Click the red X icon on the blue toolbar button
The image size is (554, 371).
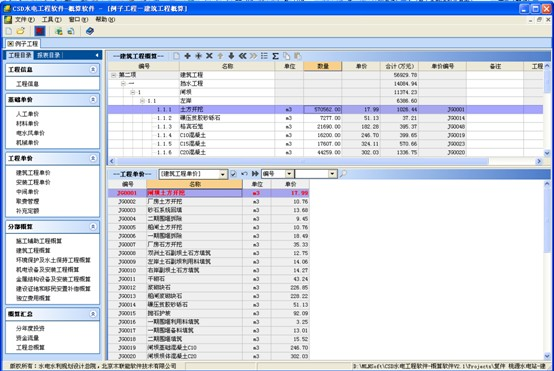pyautogui.click(x=40, y=31)
